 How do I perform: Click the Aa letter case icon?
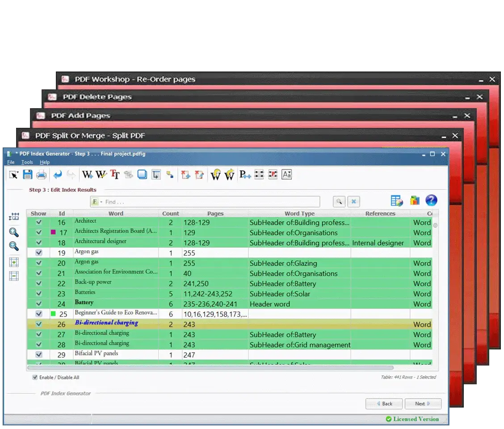click(287, 175)
